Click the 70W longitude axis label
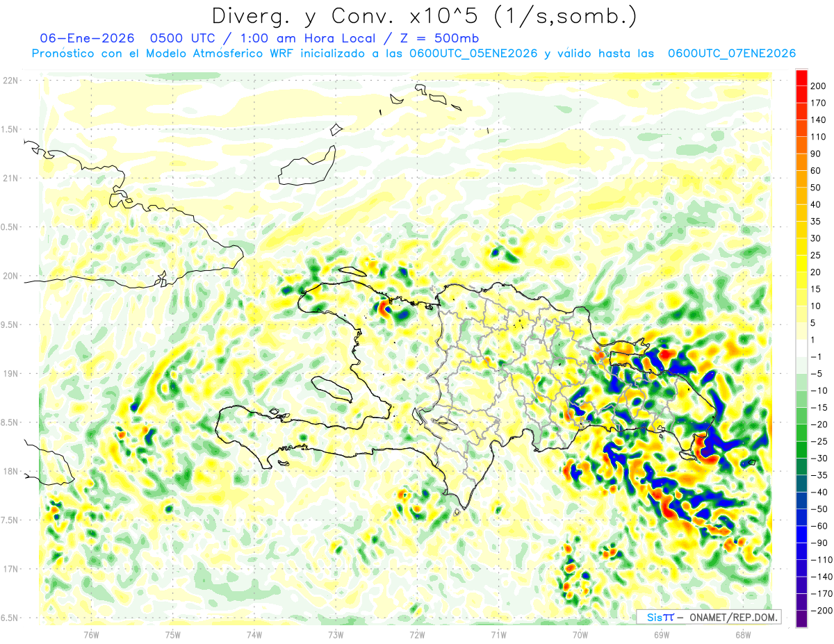 pos(580,634)
